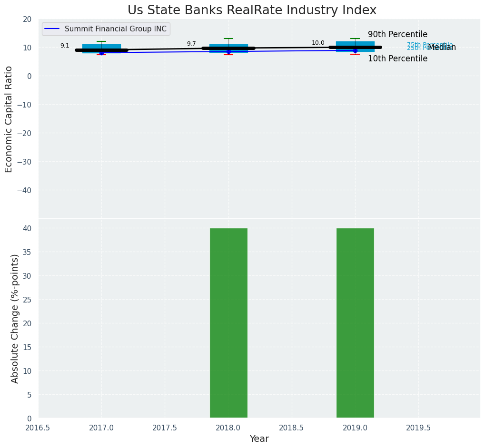Click the blue line sample in legend
This screenshot has height=448, width=485.
(x=51, y=29)
